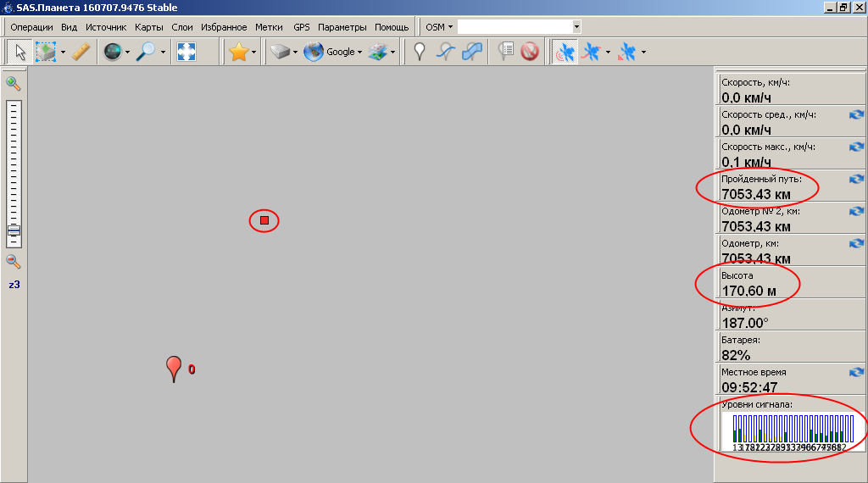The image size is (868, 483).
Task: Click the add polygon tool icon
Action: tap(473, 53)
